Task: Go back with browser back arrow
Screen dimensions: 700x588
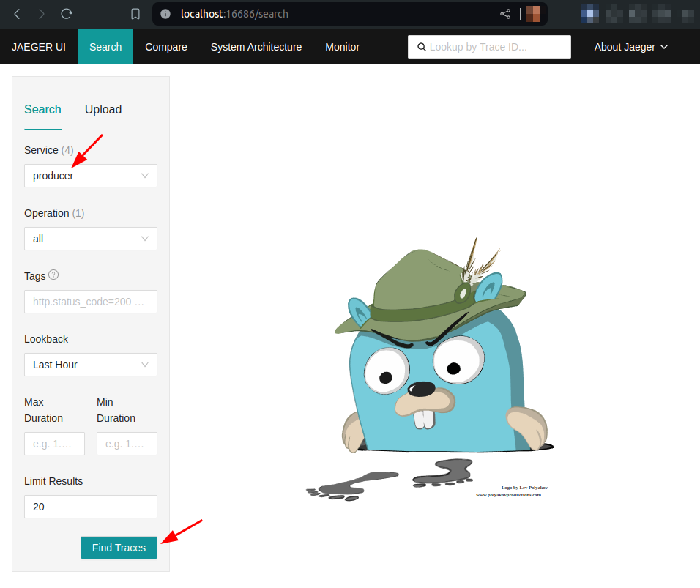Action: (x=17, y=14)
